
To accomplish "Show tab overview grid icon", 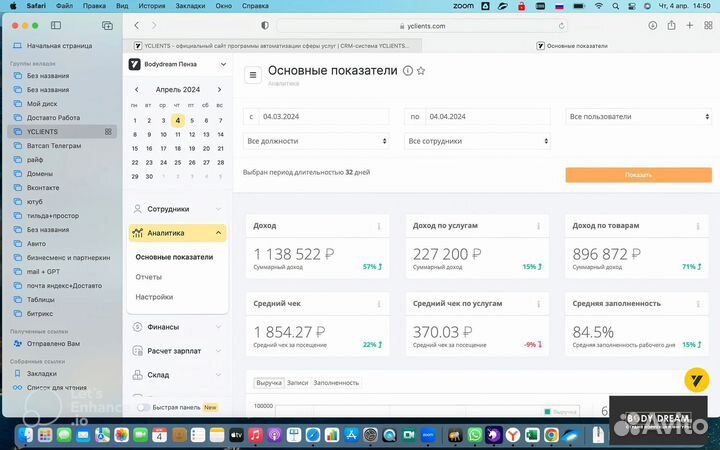I will 708,26.
